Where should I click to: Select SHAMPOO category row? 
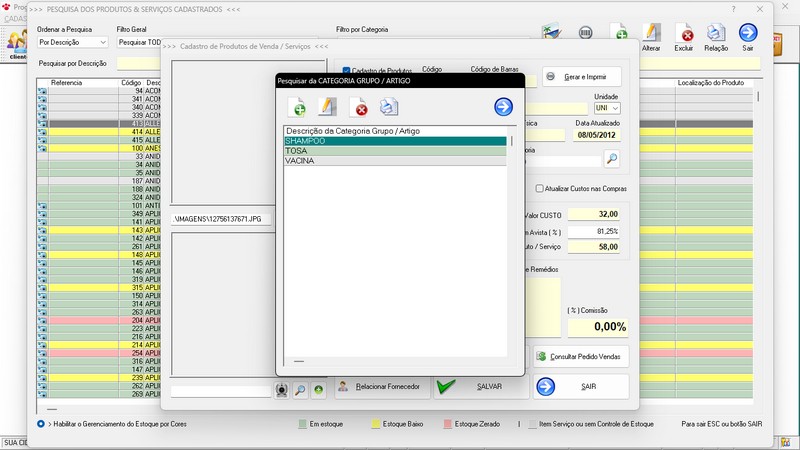395,141
